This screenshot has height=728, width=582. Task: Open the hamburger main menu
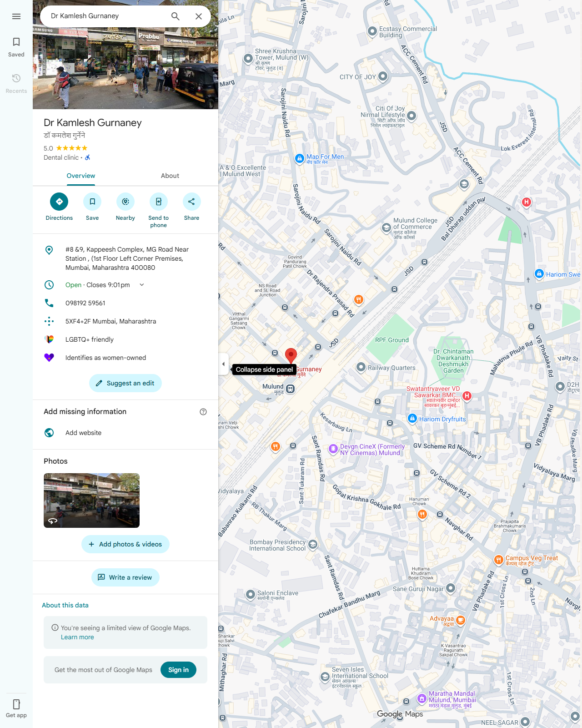(x=16, y=16)
